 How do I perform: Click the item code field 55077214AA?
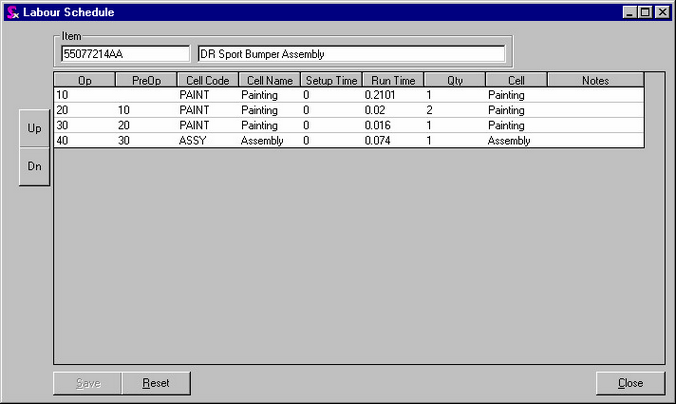(x=124, y=54)
